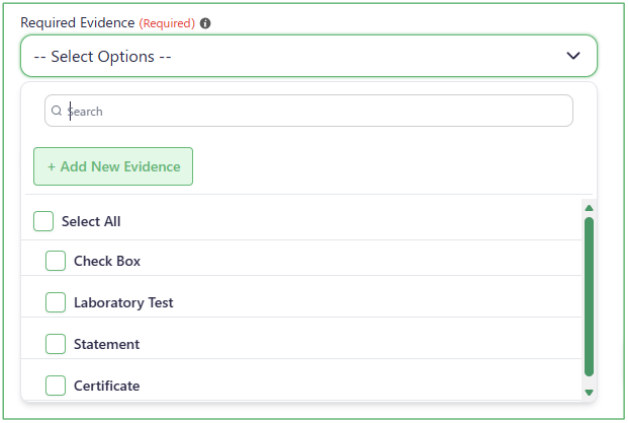
Task: Select the Certificate checkbox
Action: click(x=55, y=385)
